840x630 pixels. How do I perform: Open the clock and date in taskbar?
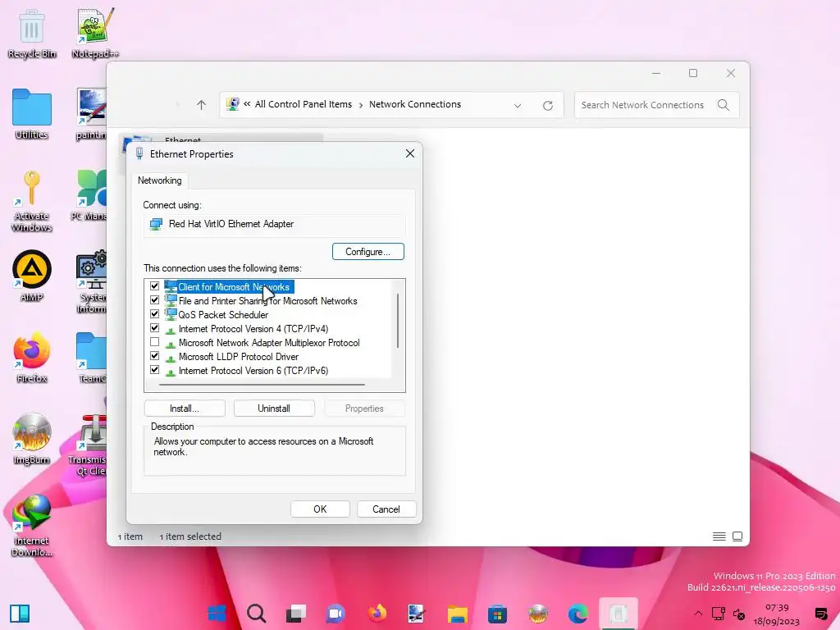[777, 614]
